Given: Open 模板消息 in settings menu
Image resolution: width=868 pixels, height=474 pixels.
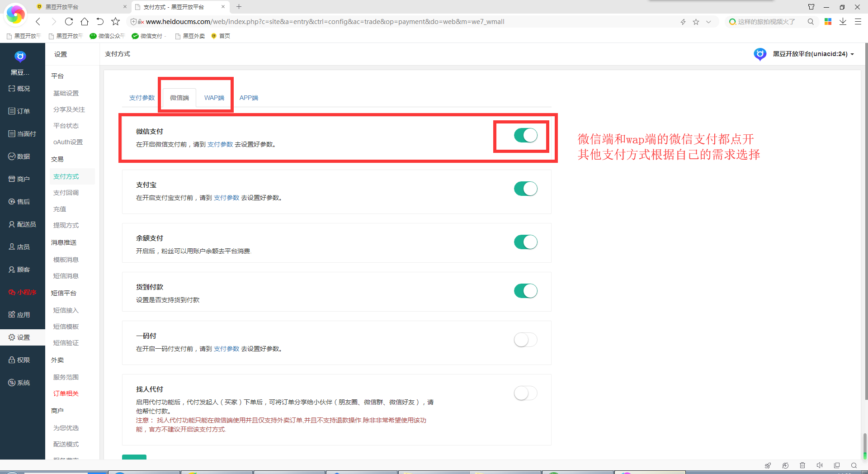Looking at the screenshot, I should [66, 260].
